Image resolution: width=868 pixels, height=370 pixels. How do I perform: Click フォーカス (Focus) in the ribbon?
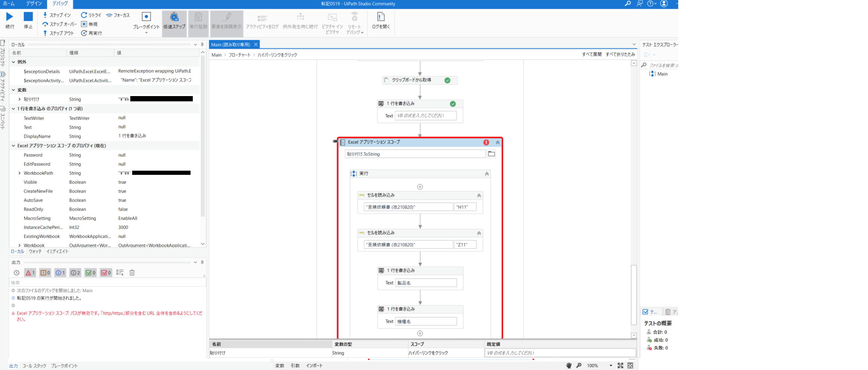[118, 15]
